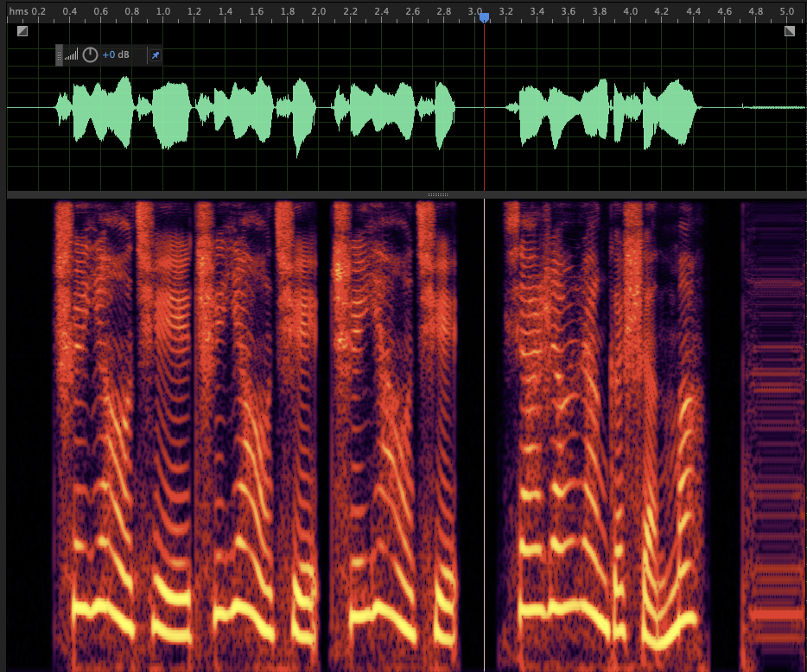Click the 2.0 mark on time ruler
The image size is (807, 672).
tap(319, 11)
